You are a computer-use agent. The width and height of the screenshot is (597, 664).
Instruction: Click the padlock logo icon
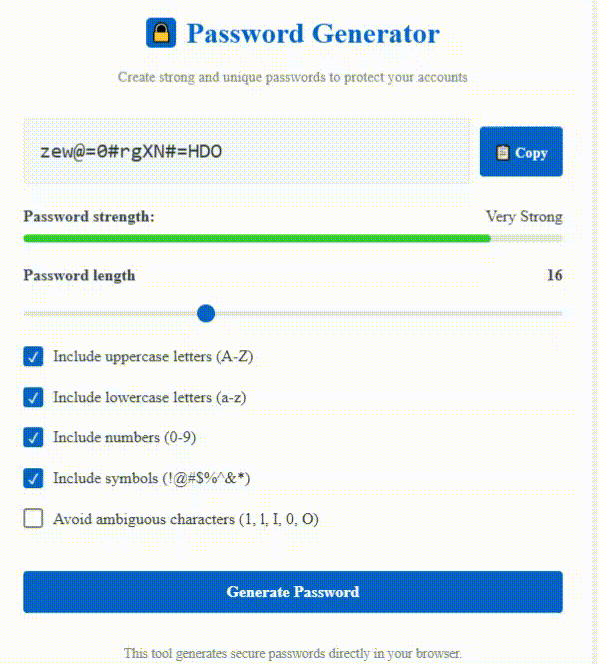point(161,33)
